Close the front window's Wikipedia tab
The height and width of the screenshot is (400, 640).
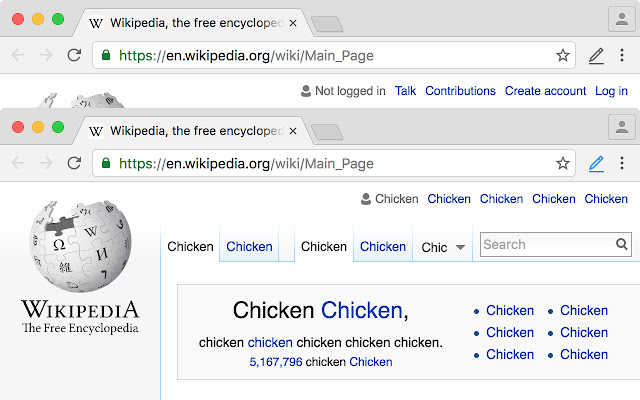pyautogui.click(x=293, y=130)
